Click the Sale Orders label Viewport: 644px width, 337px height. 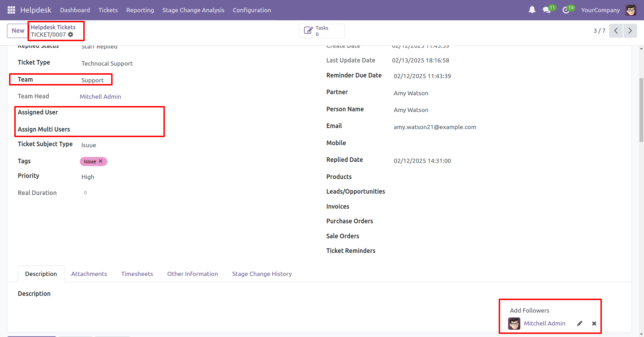343,236
